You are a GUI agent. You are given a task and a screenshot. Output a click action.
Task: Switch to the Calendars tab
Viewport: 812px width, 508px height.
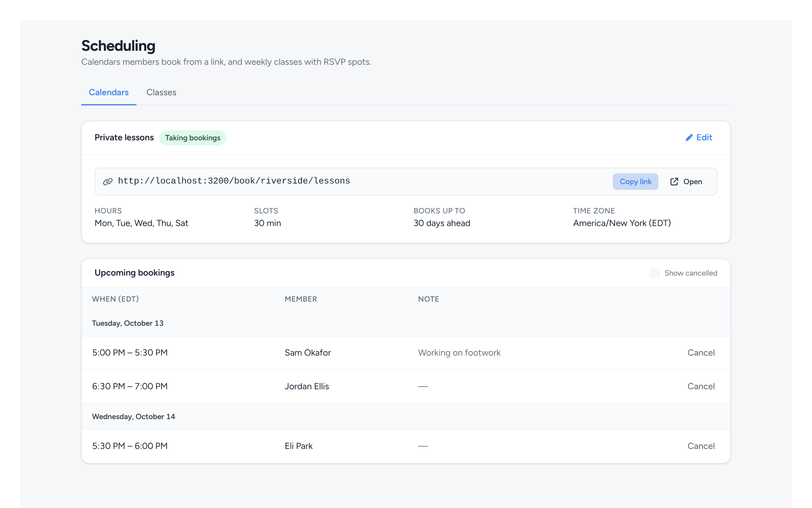pos(109,92)
